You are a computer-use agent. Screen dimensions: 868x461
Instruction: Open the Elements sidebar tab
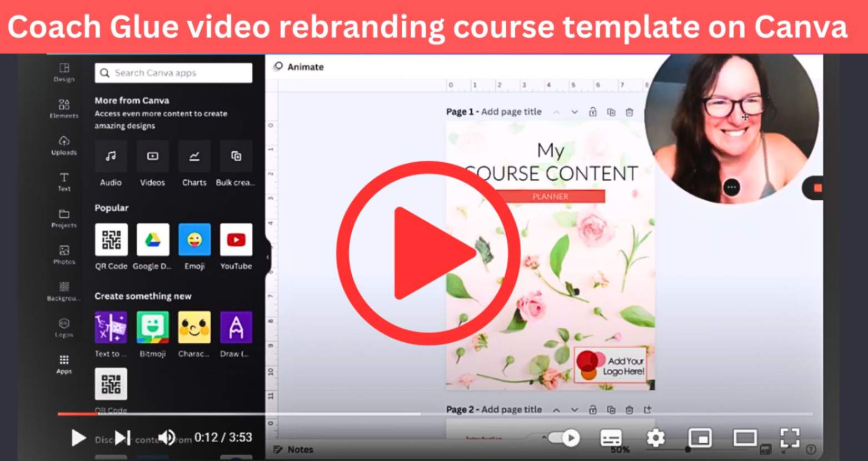64,109
